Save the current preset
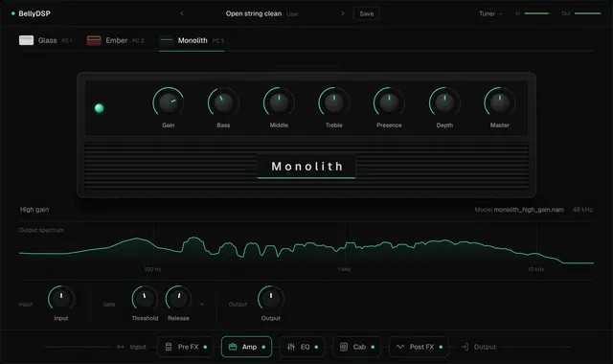 pos(366,13)
